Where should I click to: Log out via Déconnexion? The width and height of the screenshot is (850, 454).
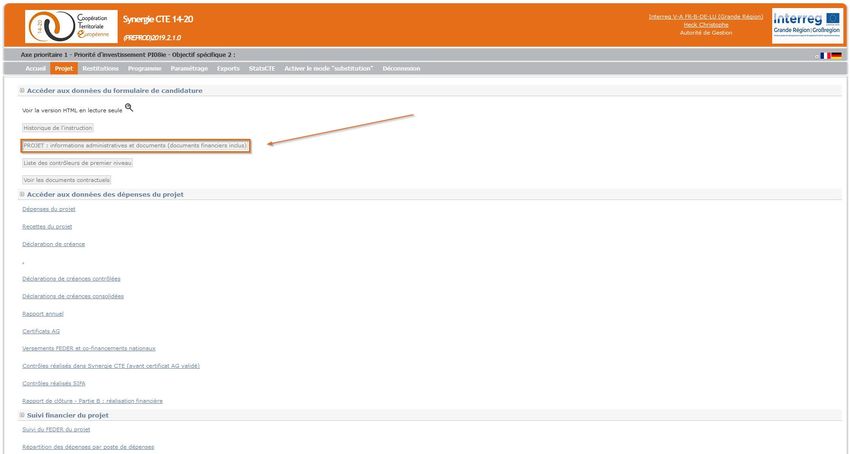[401, 68]
